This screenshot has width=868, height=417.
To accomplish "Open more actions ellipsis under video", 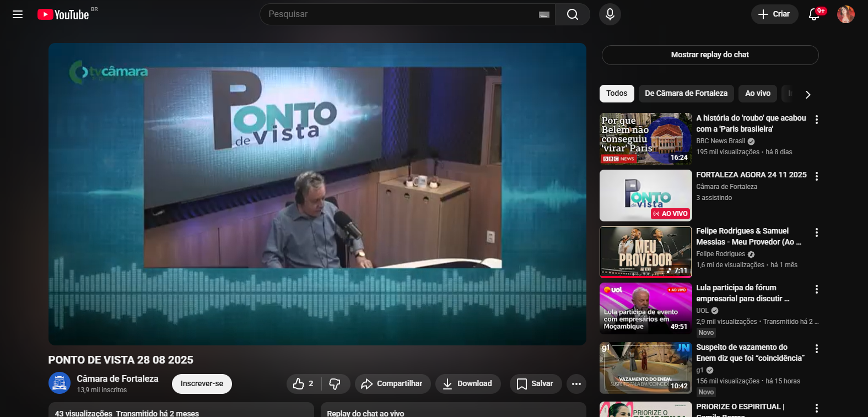I will 576,384.
